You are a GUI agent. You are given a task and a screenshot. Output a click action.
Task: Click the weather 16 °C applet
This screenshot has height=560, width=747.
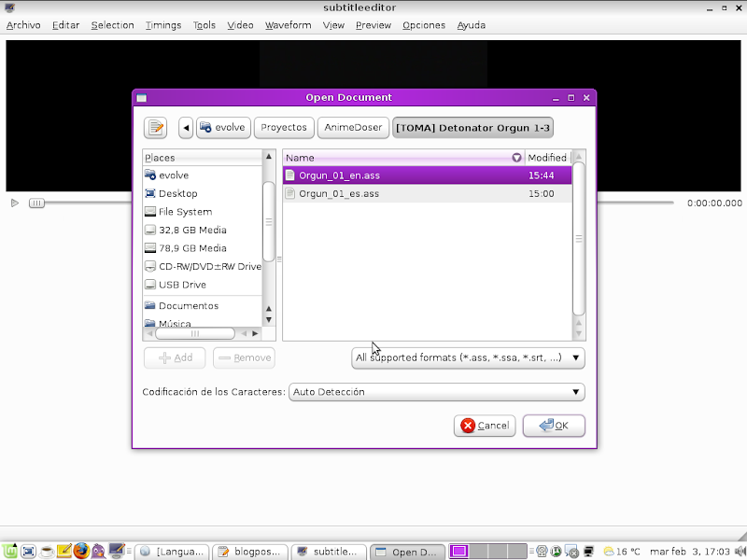(622, 552)
